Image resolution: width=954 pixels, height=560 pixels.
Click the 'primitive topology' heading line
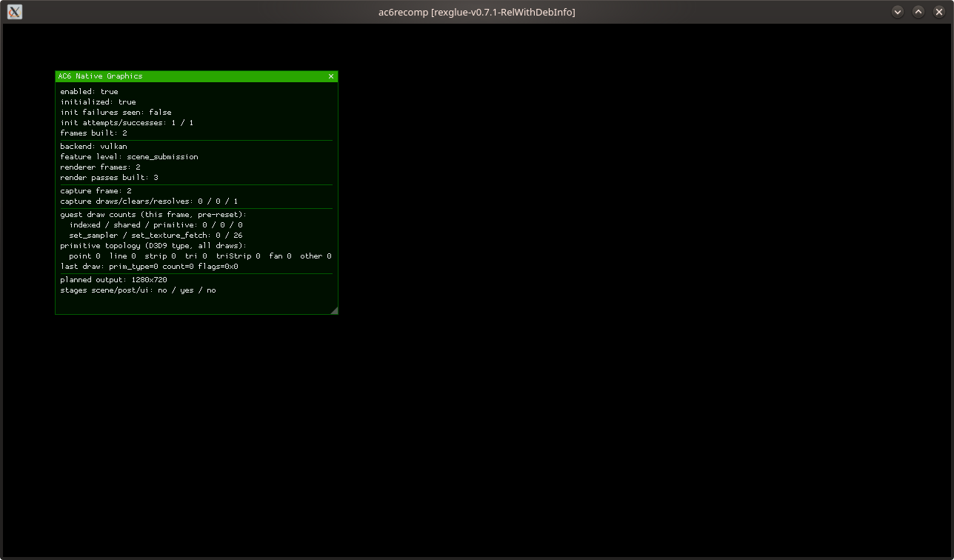153,246
